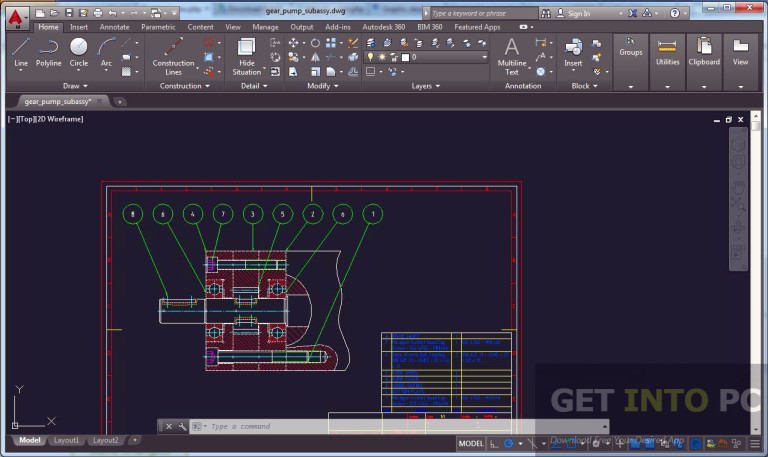The height and width of the screenshot is (457, 768).
Task: Select the Move tool in Modify
Action: (x=293, y=43)
